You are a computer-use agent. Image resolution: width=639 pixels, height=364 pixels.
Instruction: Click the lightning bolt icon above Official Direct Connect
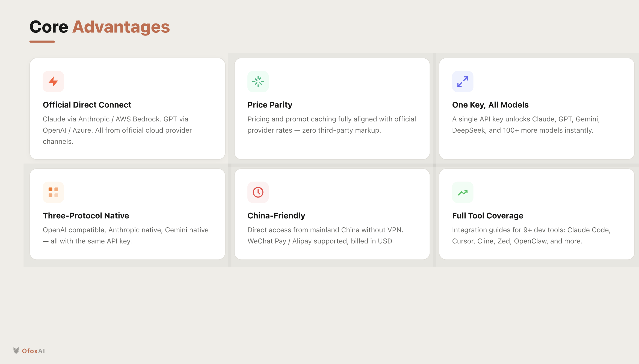[x=53, y=82]
